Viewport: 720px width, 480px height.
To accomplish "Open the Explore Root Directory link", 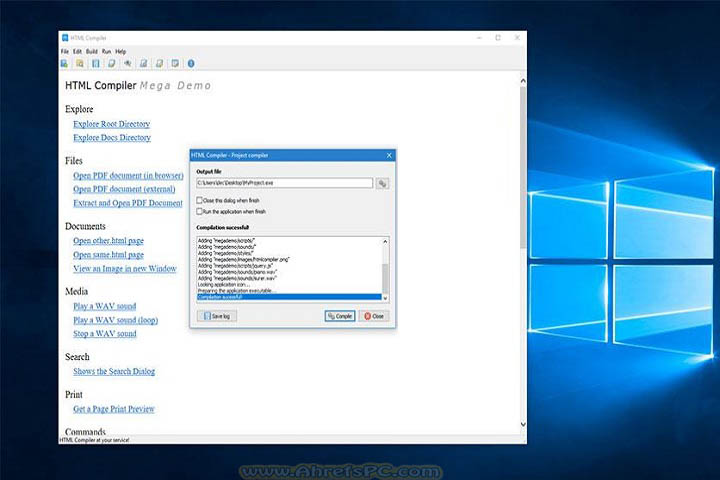I will tap(112, 124).
